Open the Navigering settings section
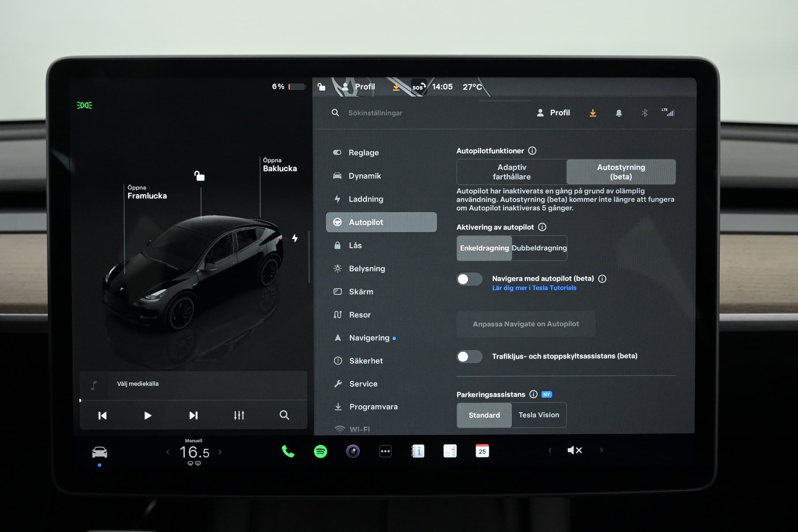The width and height of the screenshot is (798, 532). tap(381, 338)
